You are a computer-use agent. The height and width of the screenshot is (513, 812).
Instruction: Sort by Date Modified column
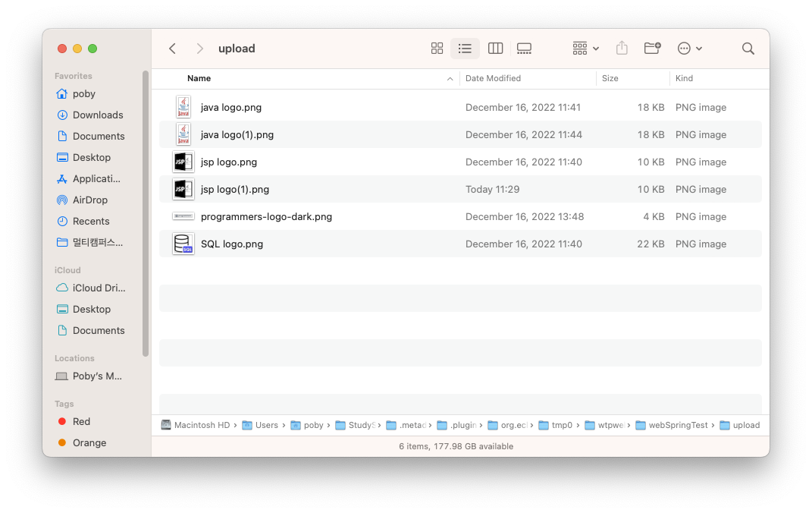493,79
